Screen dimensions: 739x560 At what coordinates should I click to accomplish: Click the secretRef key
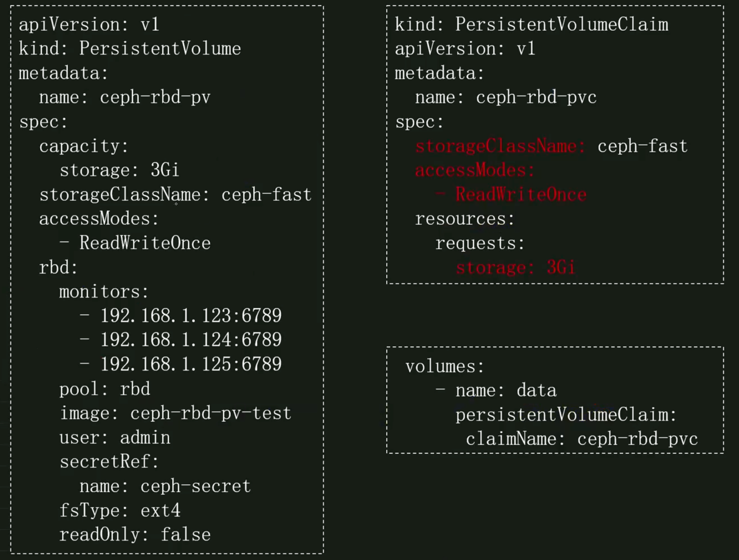coord(109,462)
